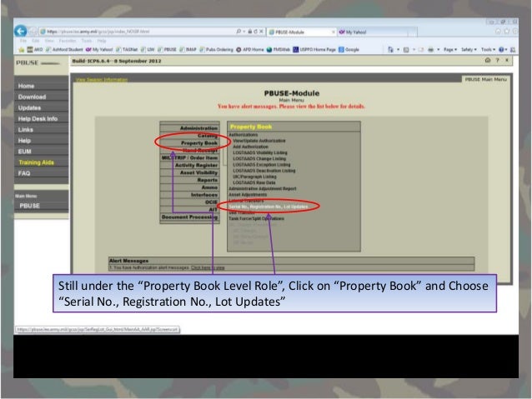Click EUM in the left sidebar
This screenshot has width=532, height=399.
click(41, 152)
